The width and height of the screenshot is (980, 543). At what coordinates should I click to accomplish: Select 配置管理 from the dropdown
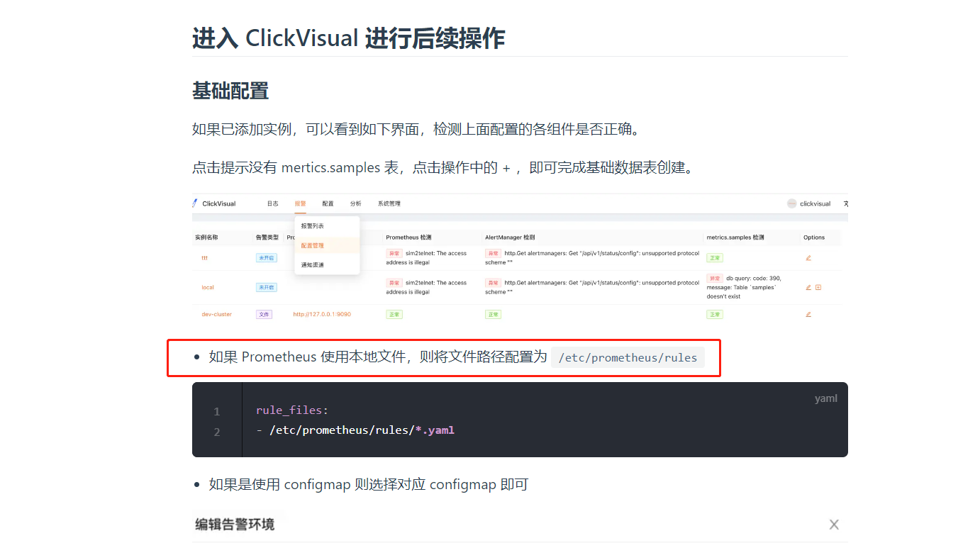tap(313, 245)
